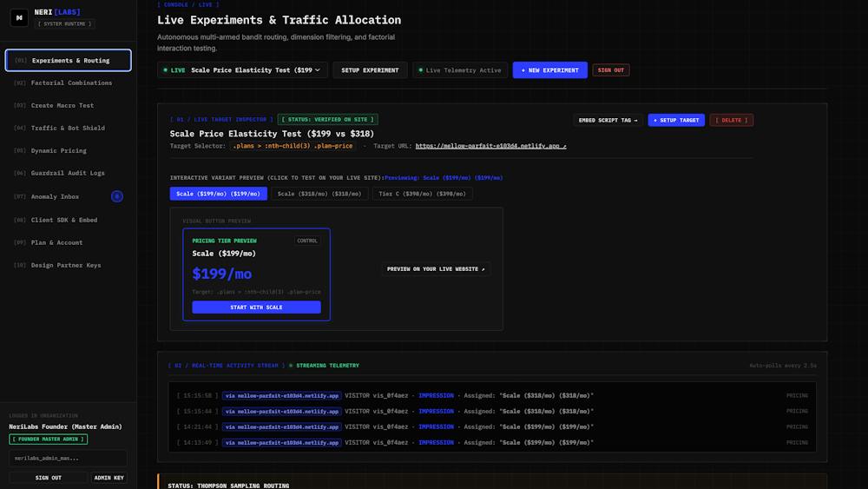Click Status: Thompson Sampling Routing banner
868x489 pixels.
(x=492, y=482)
